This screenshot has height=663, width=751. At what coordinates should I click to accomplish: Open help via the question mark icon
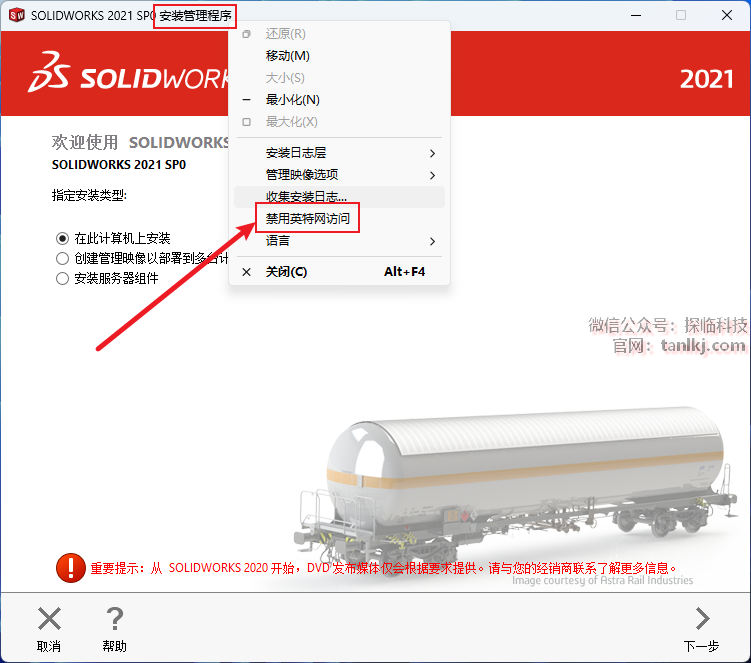(115, 618)
